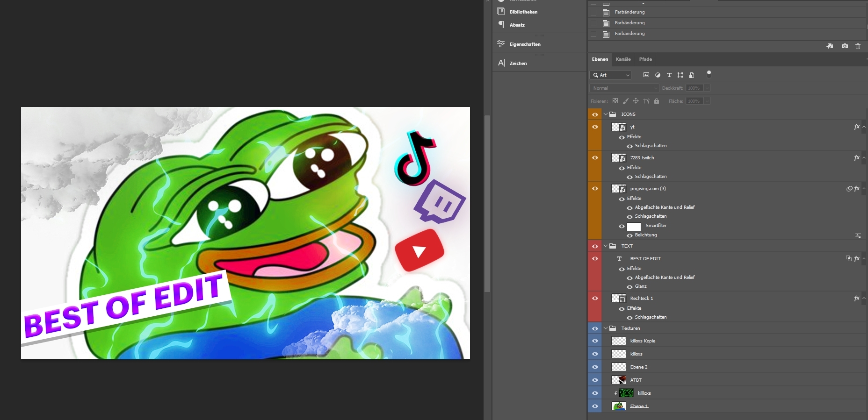The image size is (868, 420).
Task: Lock transparent pixels in Fixieren row
Action: [615, 101]
